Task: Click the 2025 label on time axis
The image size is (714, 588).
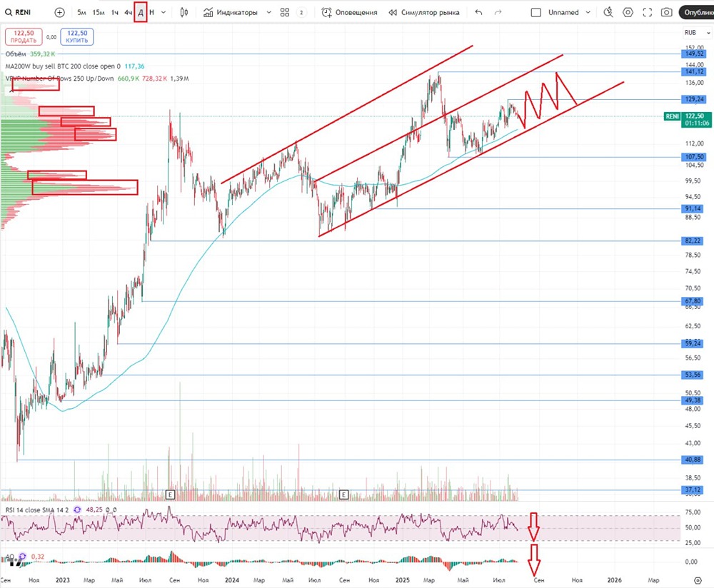Action: click(403, 580)
